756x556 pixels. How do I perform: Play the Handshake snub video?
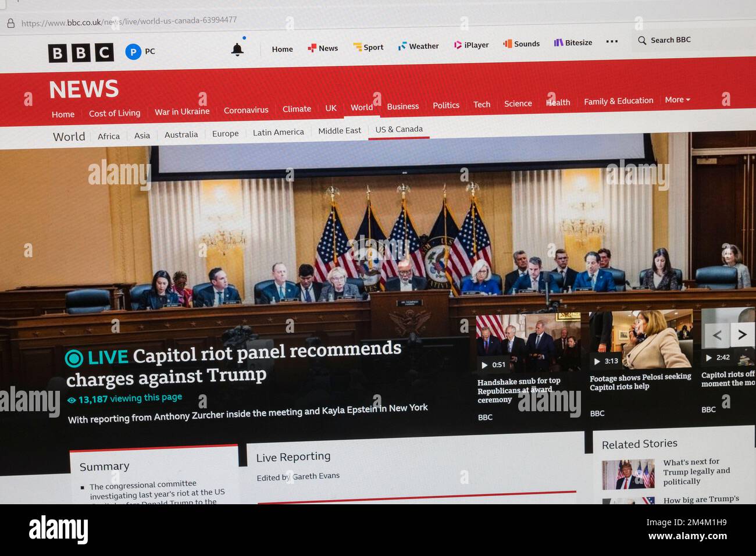(x=484, y=365)
